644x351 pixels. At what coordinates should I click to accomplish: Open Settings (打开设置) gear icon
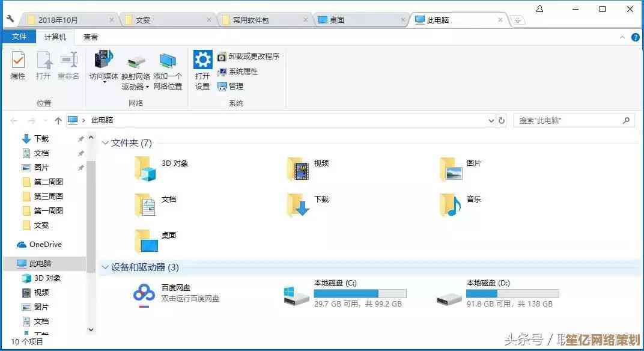(202, 60)
